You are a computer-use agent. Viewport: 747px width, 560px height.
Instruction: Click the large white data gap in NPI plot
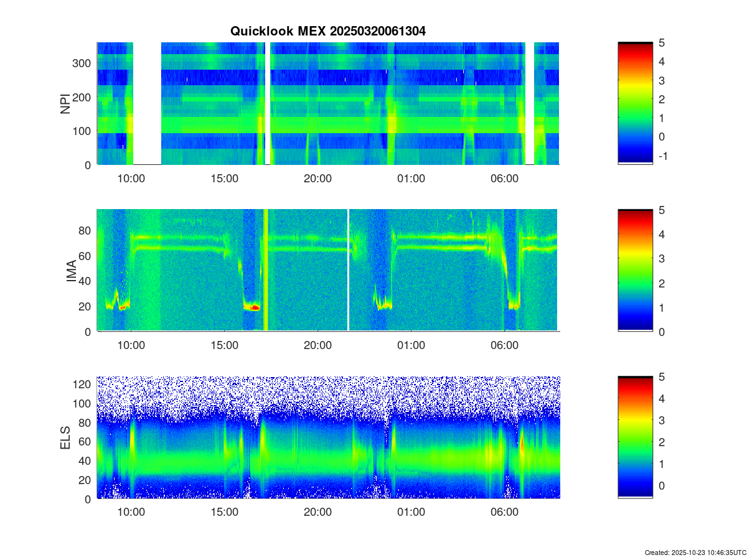pyautogui.click(x=148, y=103)
